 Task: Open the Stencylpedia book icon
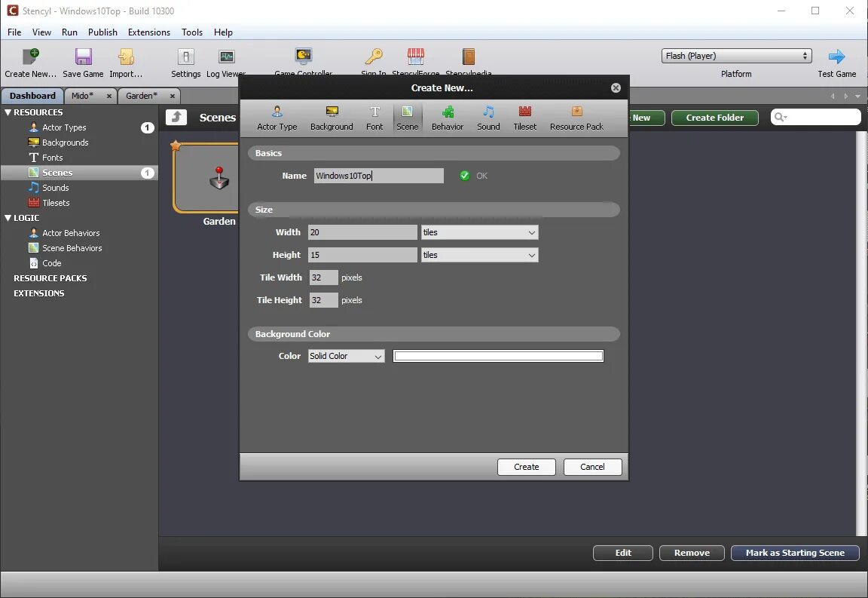[x=469, y=56]
